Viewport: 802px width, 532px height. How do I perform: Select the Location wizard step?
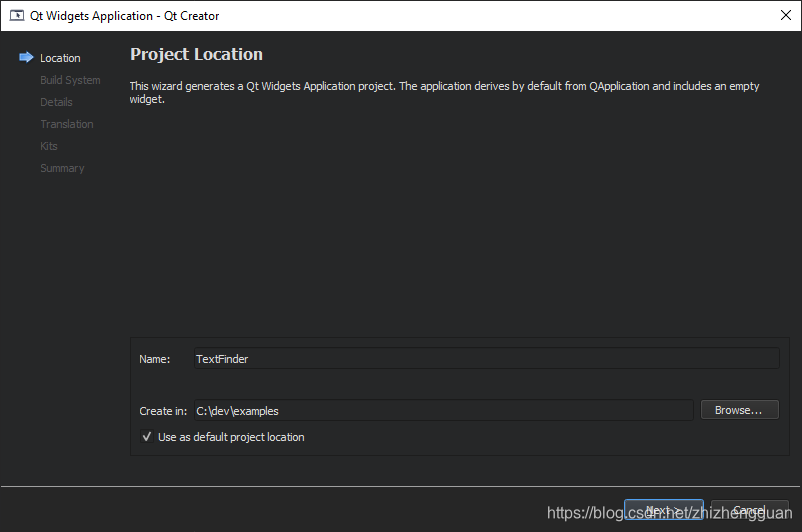(60, 58)
